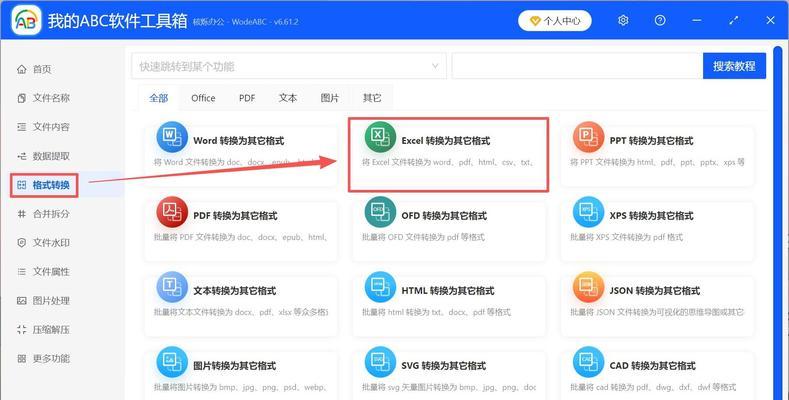The width and height of the screenshot is (789, 400).
Task: Click the '文本转换为其它格式' title
Action: click(x=235, y=291)
